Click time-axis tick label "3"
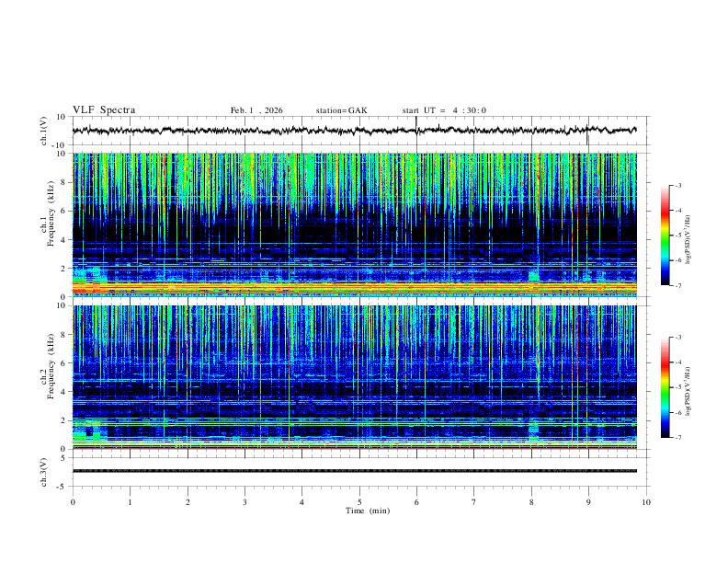This screenshot has height=563, width=728. tap(245, 502)
